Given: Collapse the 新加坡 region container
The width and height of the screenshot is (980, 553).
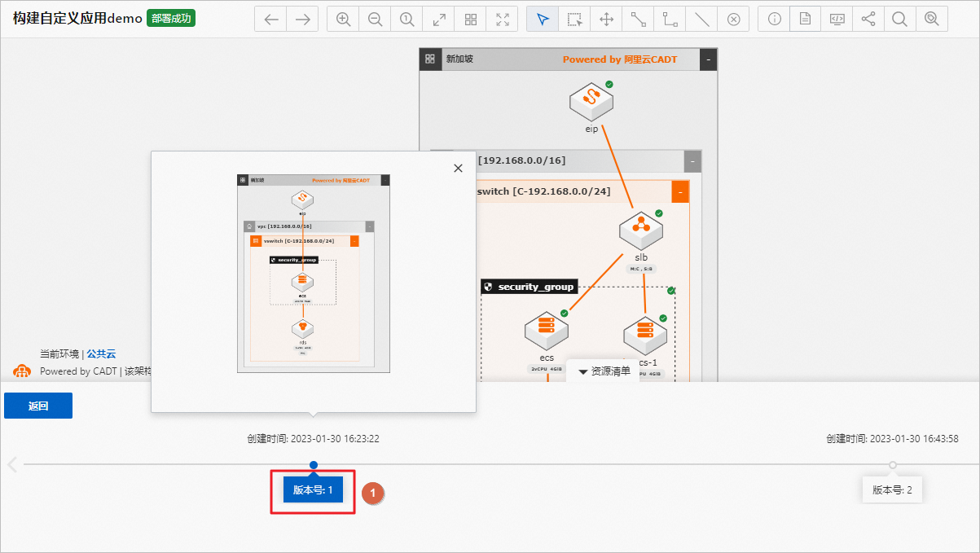Looking at the screenshot, I should click(x=709, y=59).
